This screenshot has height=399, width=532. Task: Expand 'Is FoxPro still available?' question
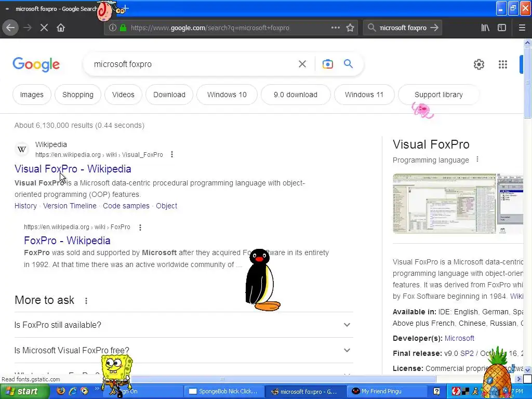pos(183,325)
